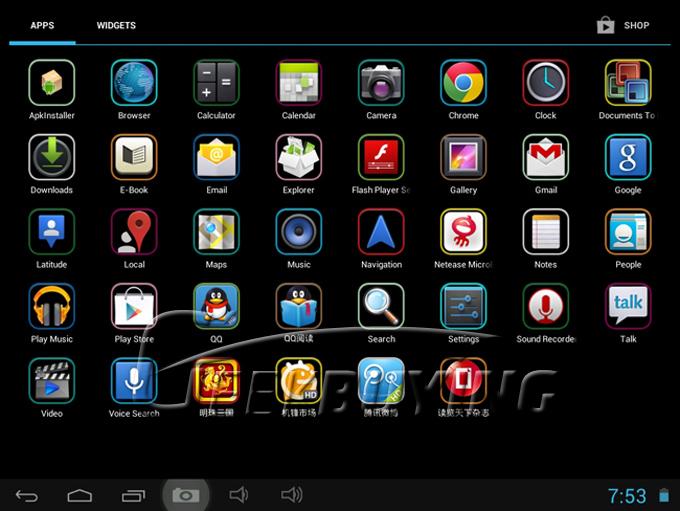
Task: Tap the battery status indicator
Action: pos(664,495)
